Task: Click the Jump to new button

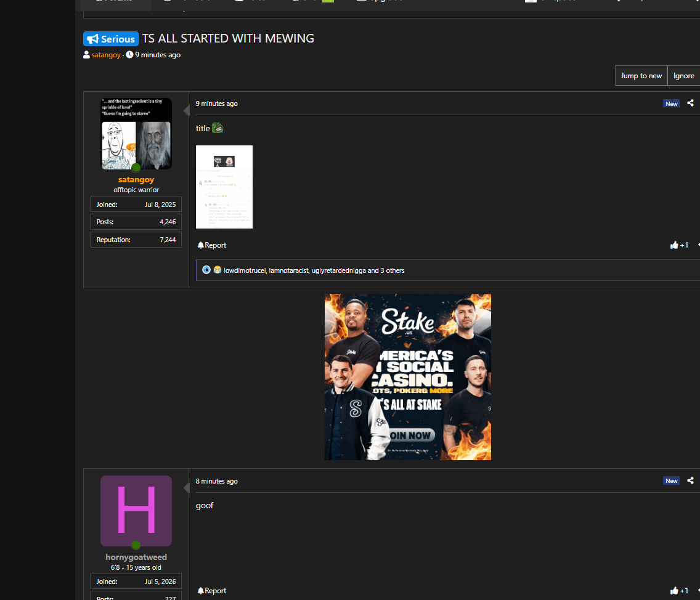Action: pyautogui.click(x=641, y=75)
